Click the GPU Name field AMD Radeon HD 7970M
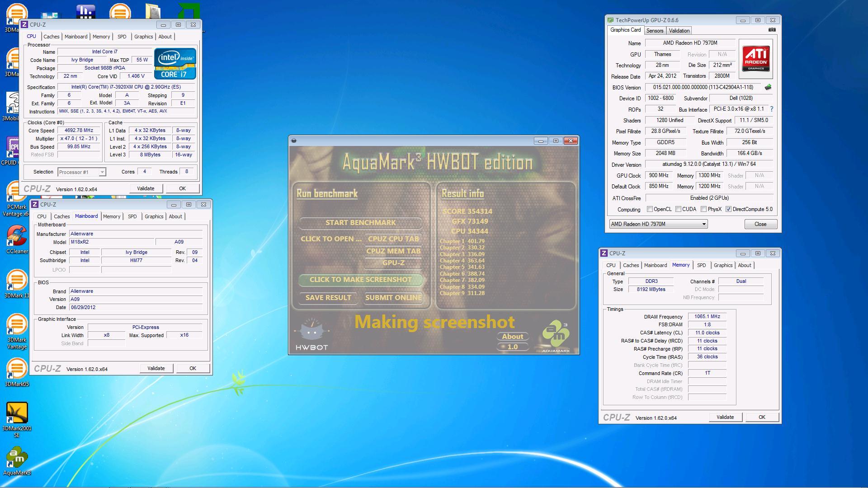Image resolution: width=868 pixels, height=488 pixels. [690, 43]
